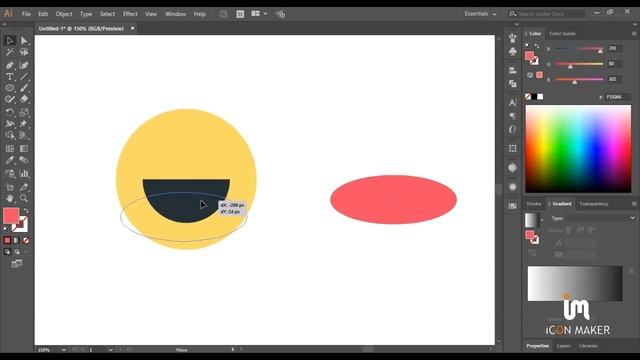Select the Magic Wand tool
Image resolution: width=640 pixels, height=360 pixels.
coord(10,52)
